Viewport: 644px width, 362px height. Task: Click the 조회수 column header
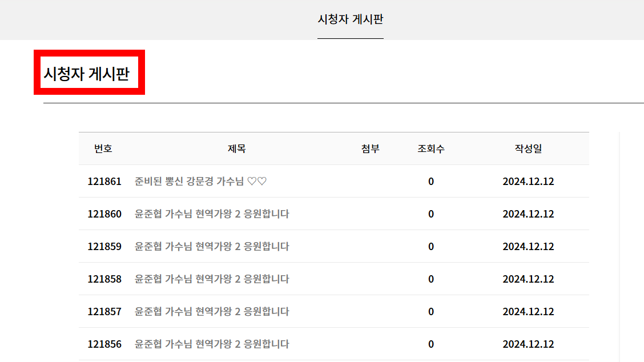tap(431, 148)
